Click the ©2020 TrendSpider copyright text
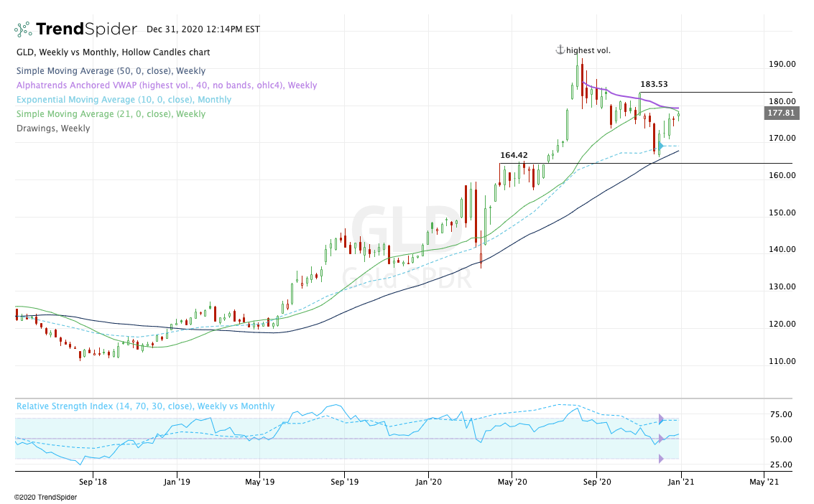 (45, 498)
